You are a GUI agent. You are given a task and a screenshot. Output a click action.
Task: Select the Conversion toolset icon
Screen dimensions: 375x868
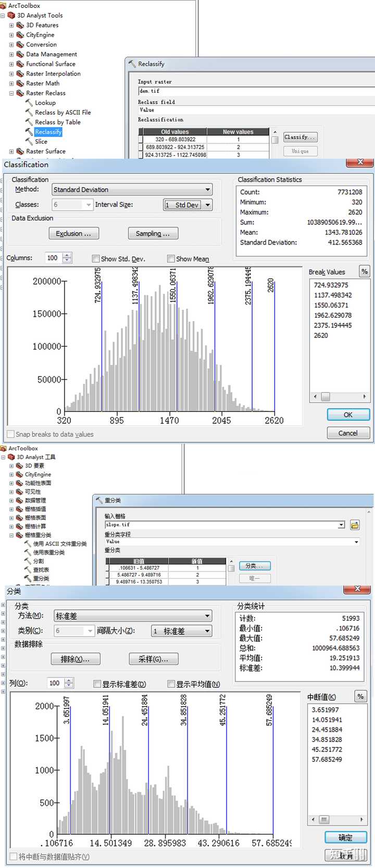tap(20, 44)
